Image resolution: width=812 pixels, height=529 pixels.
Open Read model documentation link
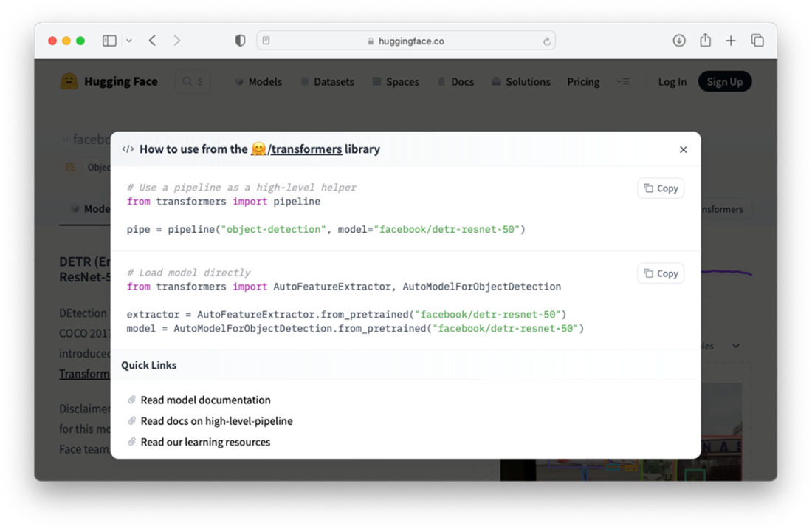click(x=205, y=400)
